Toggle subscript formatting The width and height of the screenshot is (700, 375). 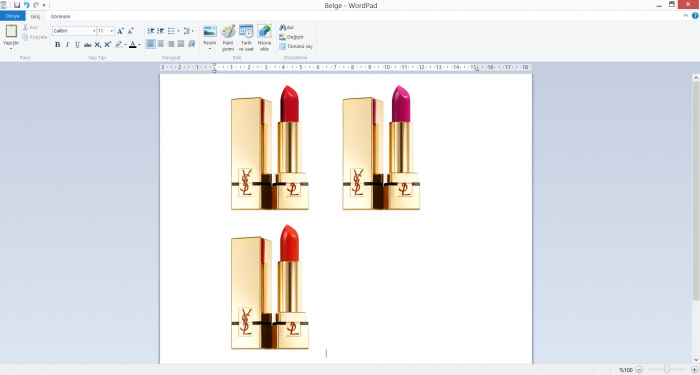98,44
